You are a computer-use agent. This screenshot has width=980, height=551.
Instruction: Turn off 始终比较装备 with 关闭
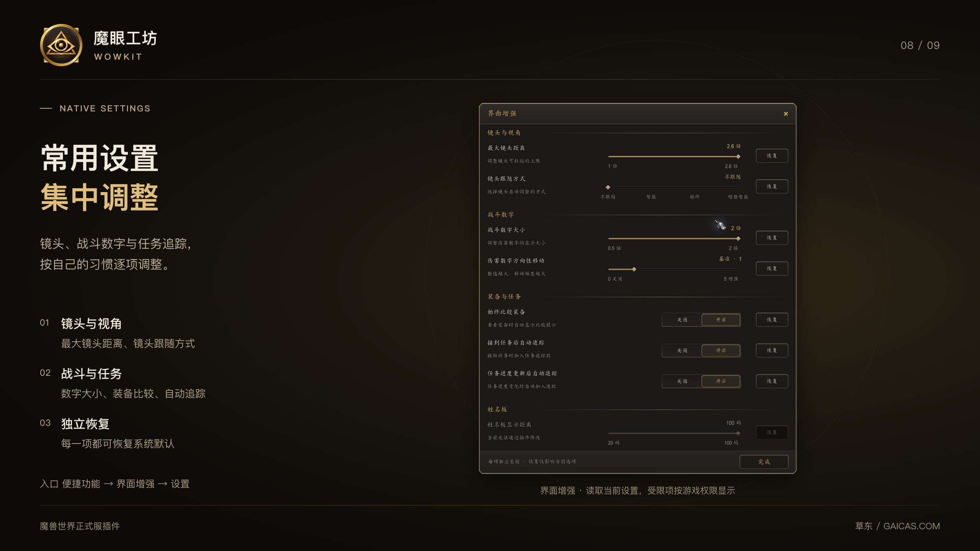[682, 320]
